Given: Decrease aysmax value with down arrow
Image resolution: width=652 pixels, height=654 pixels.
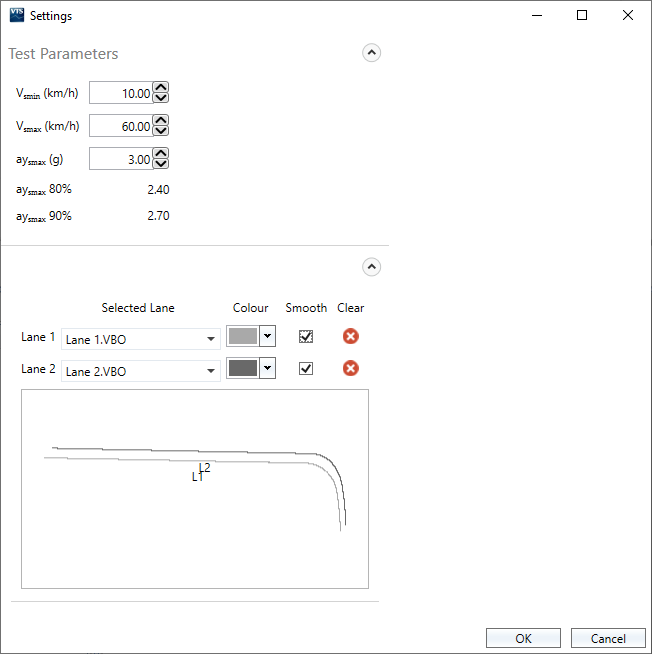Looking at the screenshot, I should 161,163.
